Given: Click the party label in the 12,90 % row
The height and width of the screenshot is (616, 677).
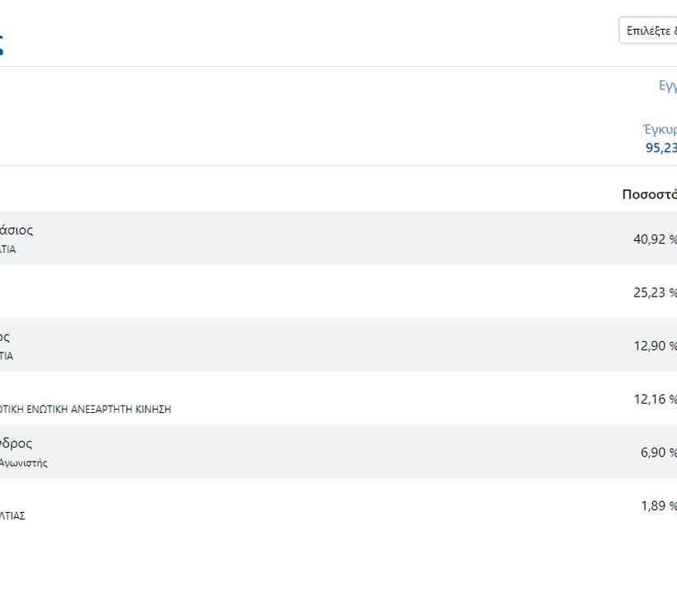Looking at the screenshot, I should point(7,357).
